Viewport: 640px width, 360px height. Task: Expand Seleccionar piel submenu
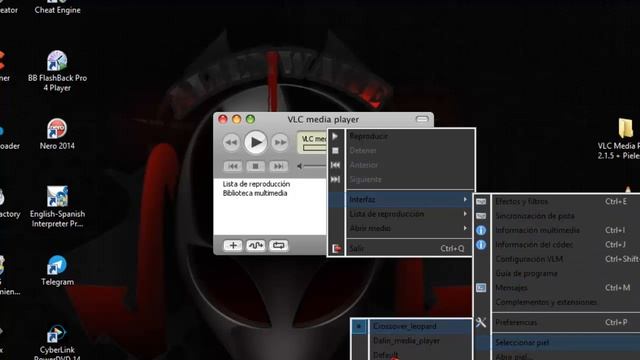[558, 342]
